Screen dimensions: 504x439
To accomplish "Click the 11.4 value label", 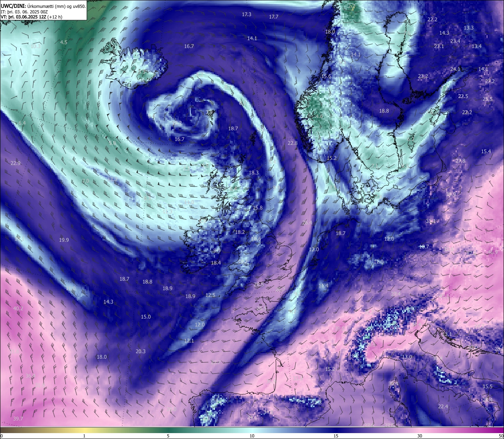I will pyautogui.click(x=323, y=286).
